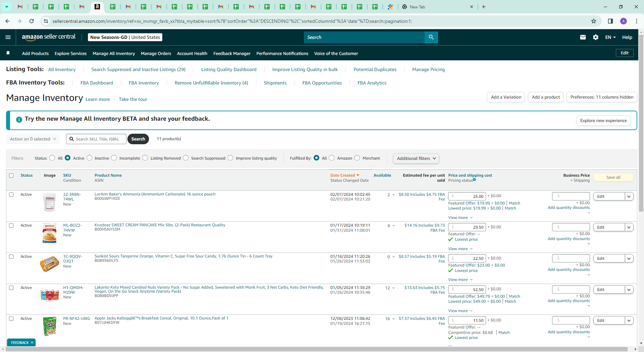Open the EN language dropdown
This screenshot has height=352, width=644.
[610, 37]
